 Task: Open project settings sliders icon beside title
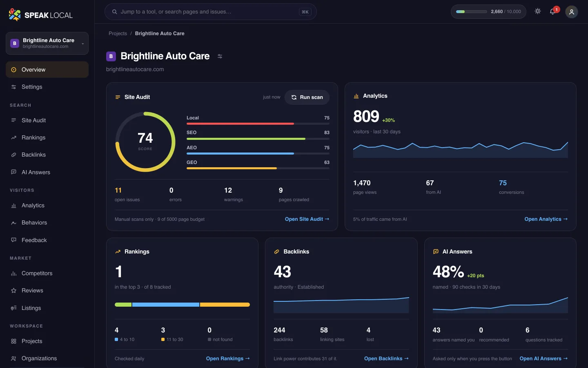[220, 56]
